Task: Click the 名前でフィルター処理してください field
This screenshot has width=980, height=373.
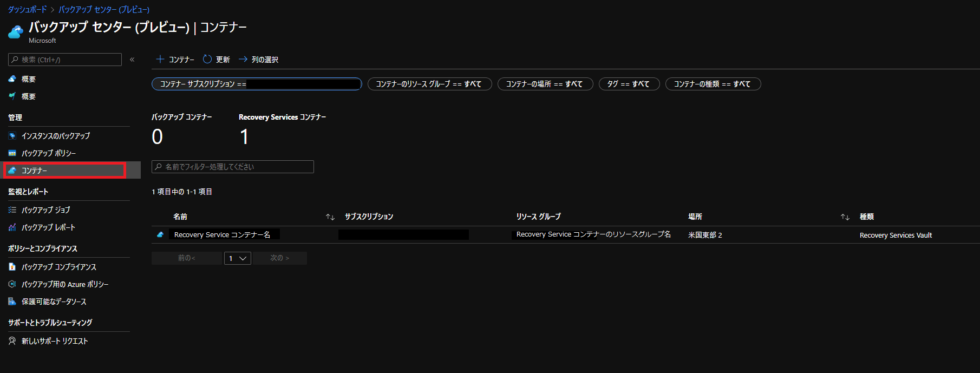Action: click(233, 167)
